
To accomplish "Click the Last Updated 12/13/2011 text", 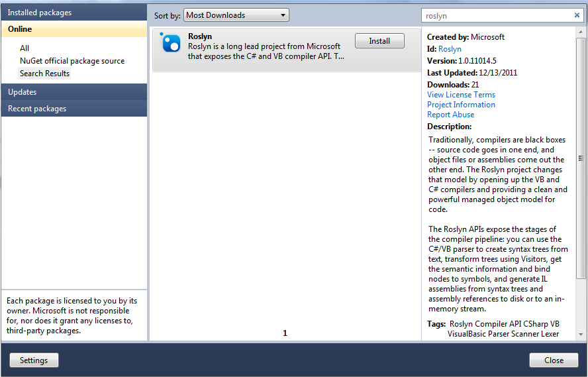I will pos(472,73).
